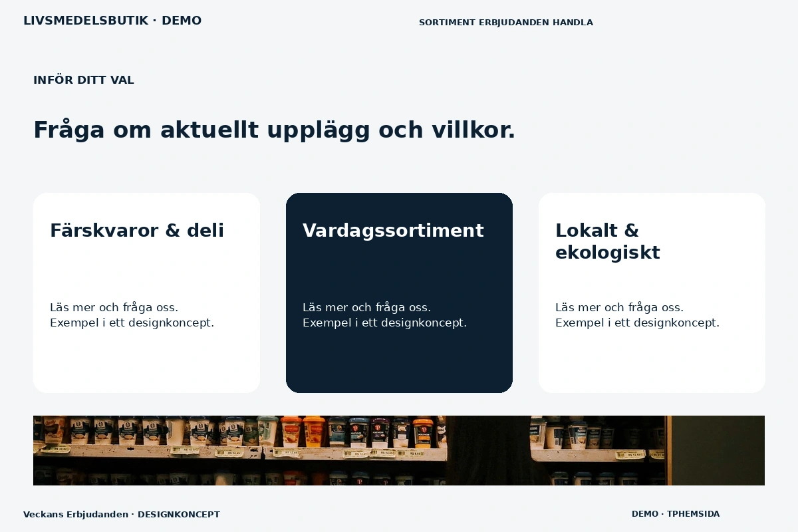Click heading Fråga om aktuellt upplägg och villkor

click(274, 130)
